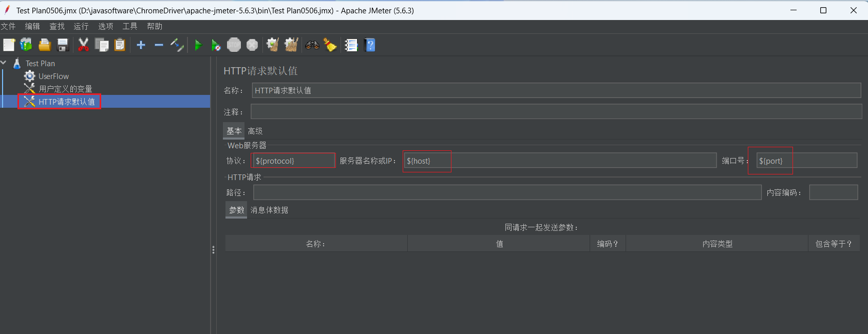Paste element using clipboard icon

point(120,45)
